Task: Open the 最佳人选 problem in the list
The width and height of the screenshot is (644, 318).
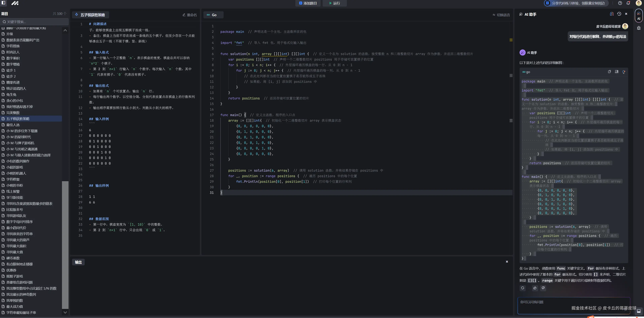Action: point(13,125)
